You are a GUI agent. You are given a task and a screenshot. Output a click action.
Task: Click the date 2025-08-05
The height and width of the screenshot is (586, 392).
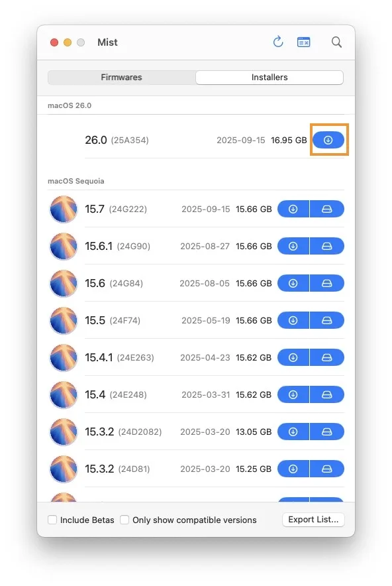pos(205,283)
